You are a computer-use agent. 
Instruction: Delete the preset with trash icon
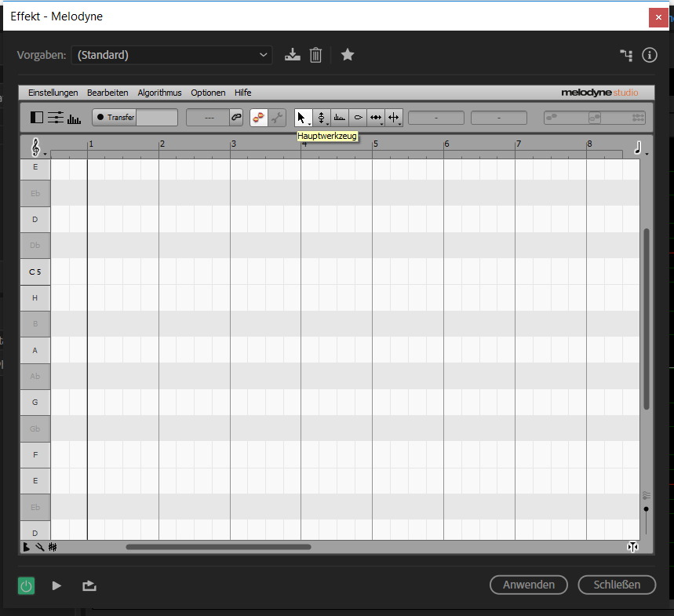(x=315, y=55)
